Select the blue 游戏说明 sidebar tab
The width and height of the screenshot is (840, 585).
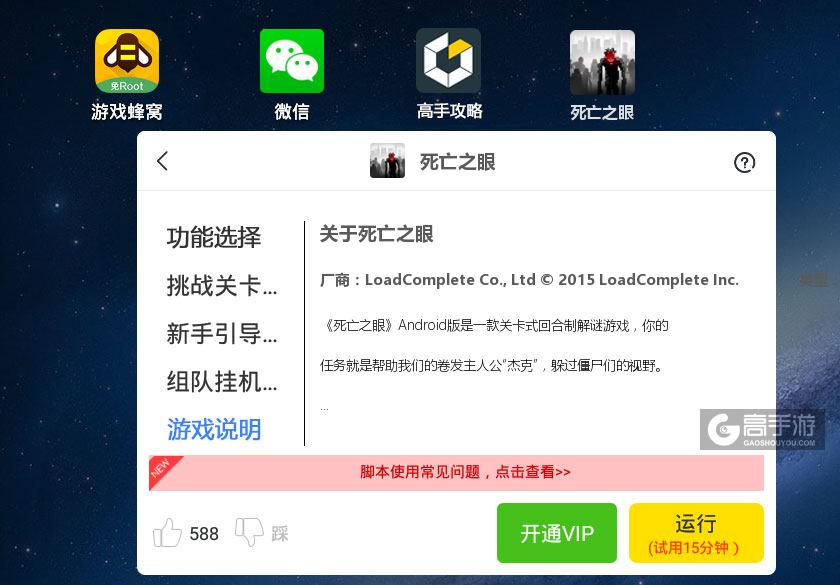[x=214, y=430]
